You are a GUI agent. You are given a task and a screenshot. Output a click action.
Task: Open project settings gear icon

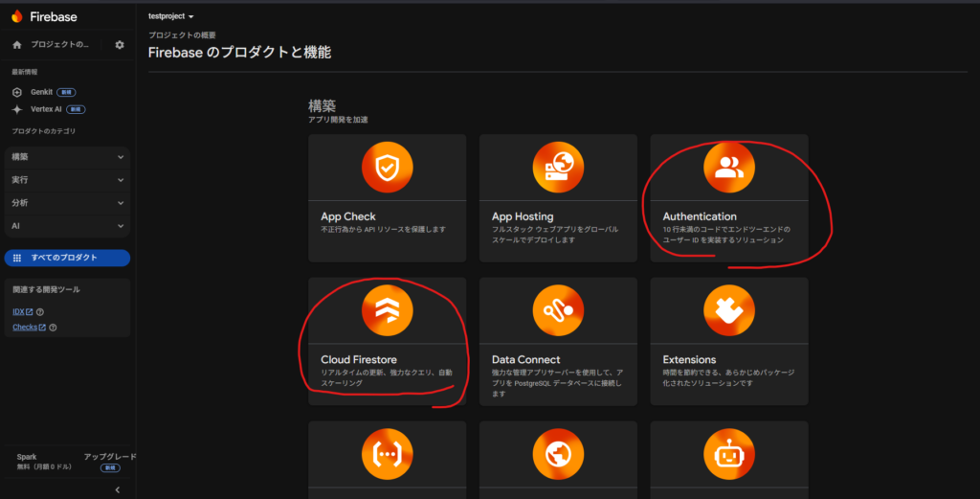(120, 45)
